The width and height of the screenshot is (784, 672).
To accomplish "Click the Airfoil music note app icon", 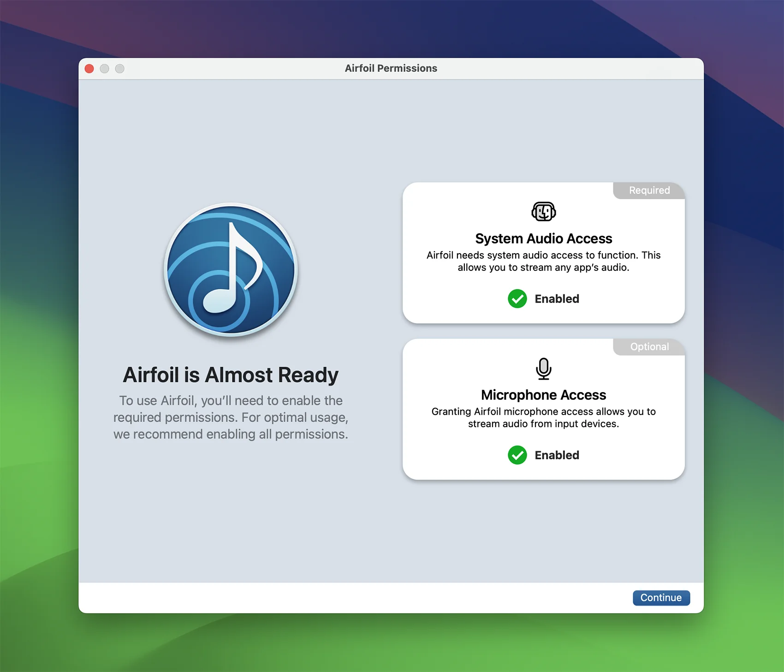I will click(231, 270).
